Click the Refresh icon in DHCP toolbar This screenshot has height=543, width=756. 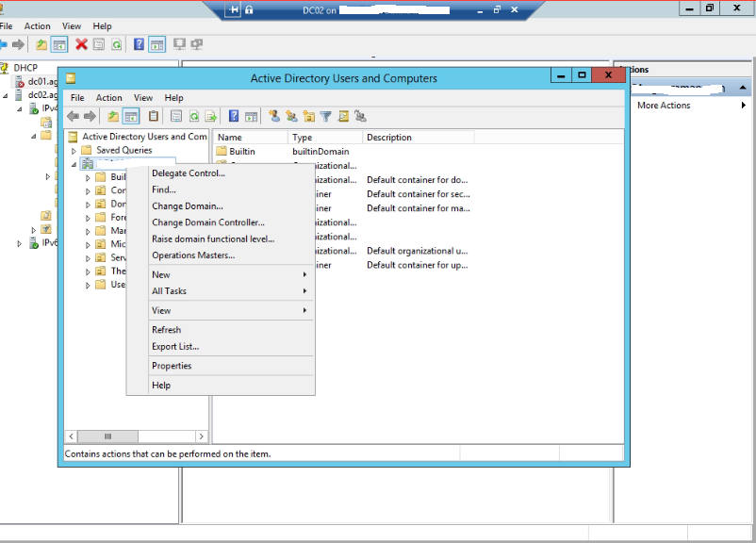(x=116, y=45)
